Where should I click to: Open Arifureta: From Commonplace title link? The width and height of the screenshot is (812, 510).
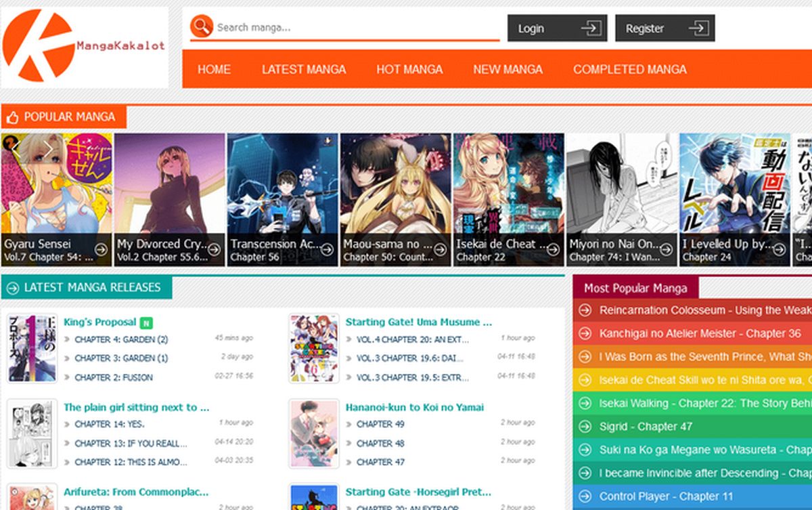(x=136, y=492)
